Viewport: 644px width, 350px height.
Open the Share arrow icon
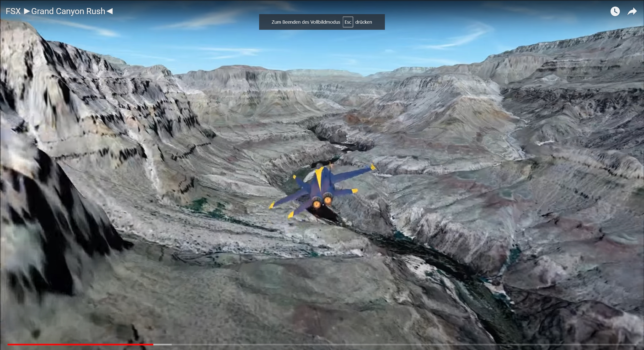pos(632,11)
